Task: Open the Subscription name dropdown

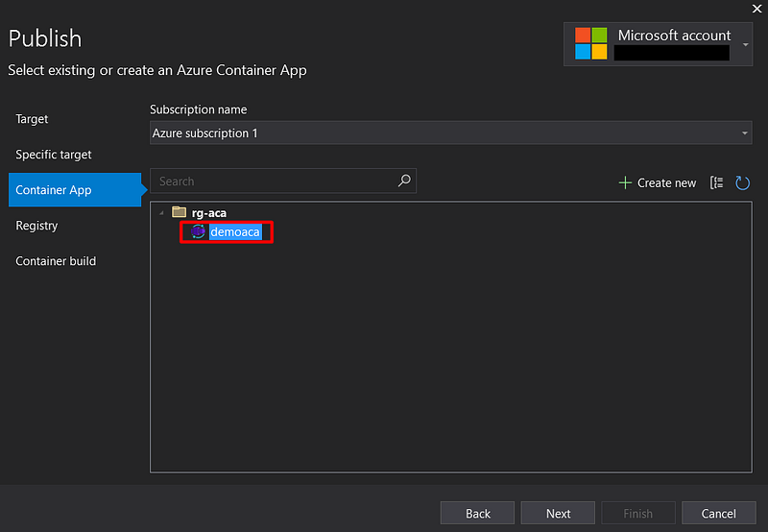Action: pos(450,133)
